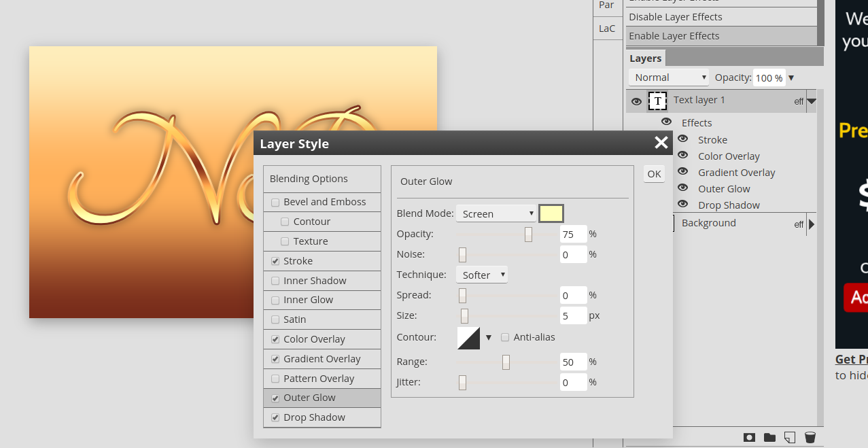The width and height of the screenshot is (868, 448).
Task: Delete the current layer using trash icon
Action: 810,437
